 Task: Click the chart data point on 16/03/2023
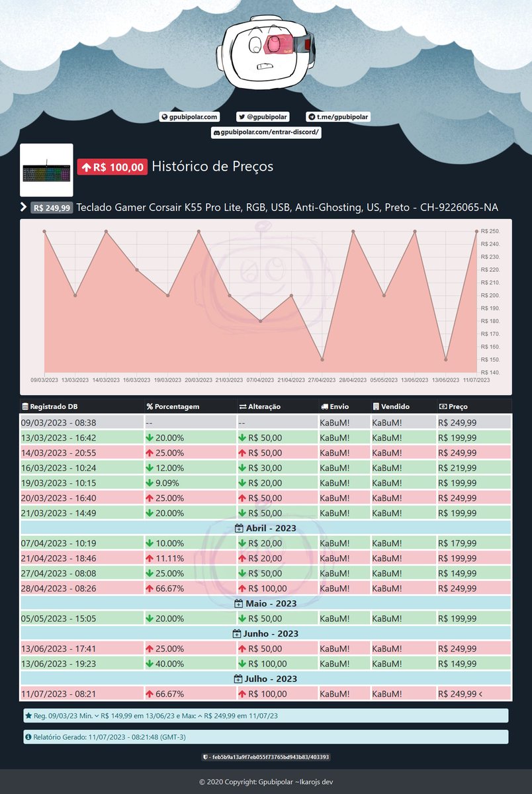(137, 270)
